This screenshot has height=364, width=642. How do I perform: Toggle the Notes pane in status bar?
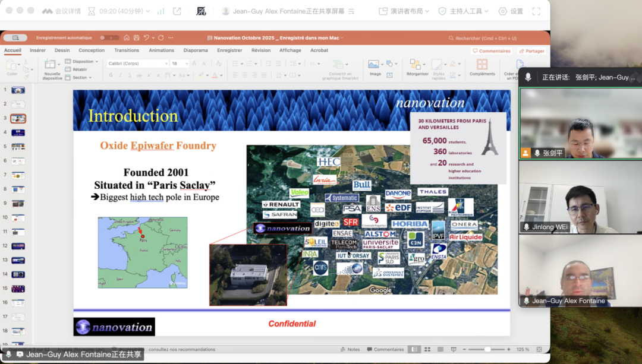click(x=350, y=349)
